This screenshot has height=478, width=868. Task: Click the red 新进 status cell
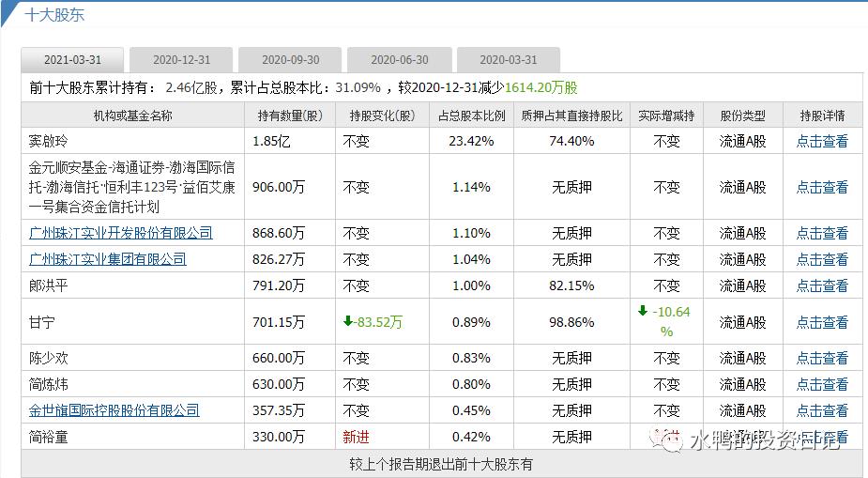click(356, 437)
